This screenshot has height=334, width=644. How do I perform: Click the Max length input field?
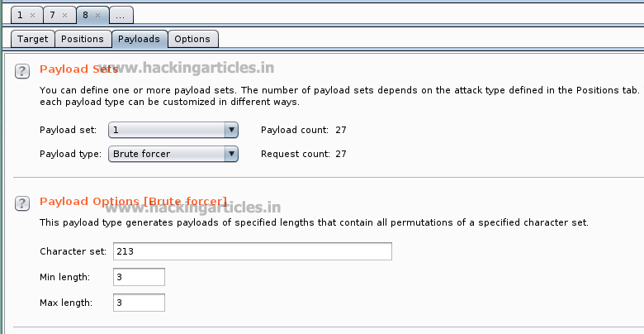click(x=139, y=303)
